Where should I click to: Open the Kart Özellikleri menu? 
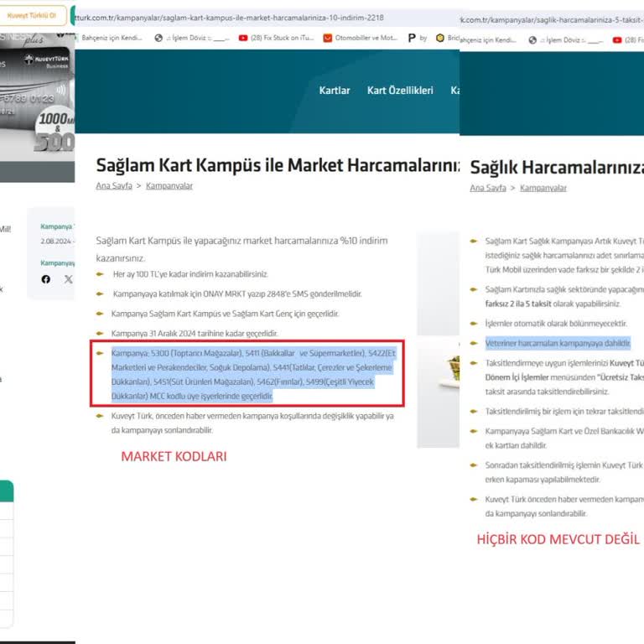400,91
